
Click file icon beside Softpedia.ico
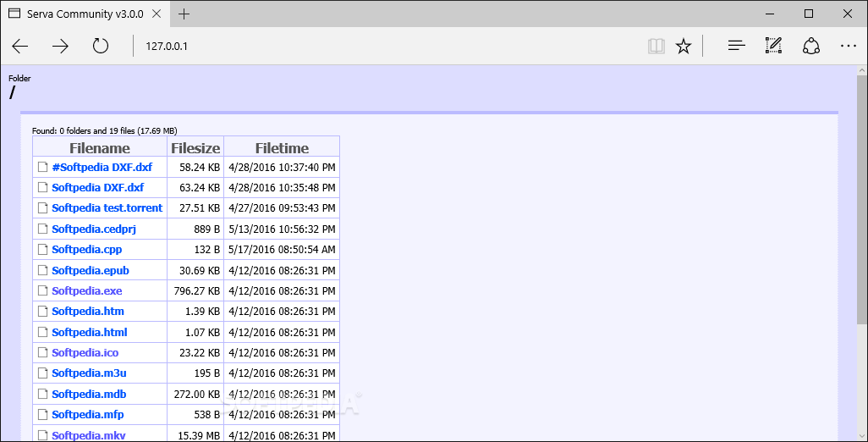pyautogui.click(x=42, y=352)
